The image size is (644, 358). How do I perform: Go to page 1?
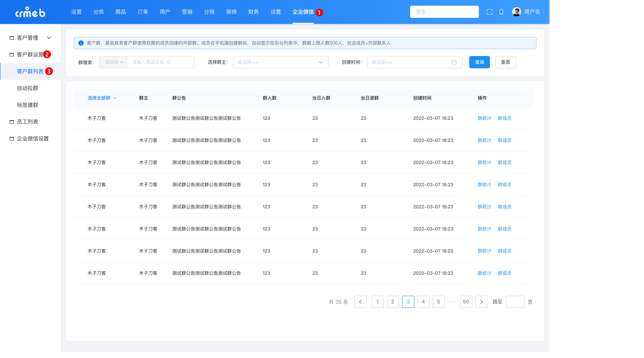377,302
